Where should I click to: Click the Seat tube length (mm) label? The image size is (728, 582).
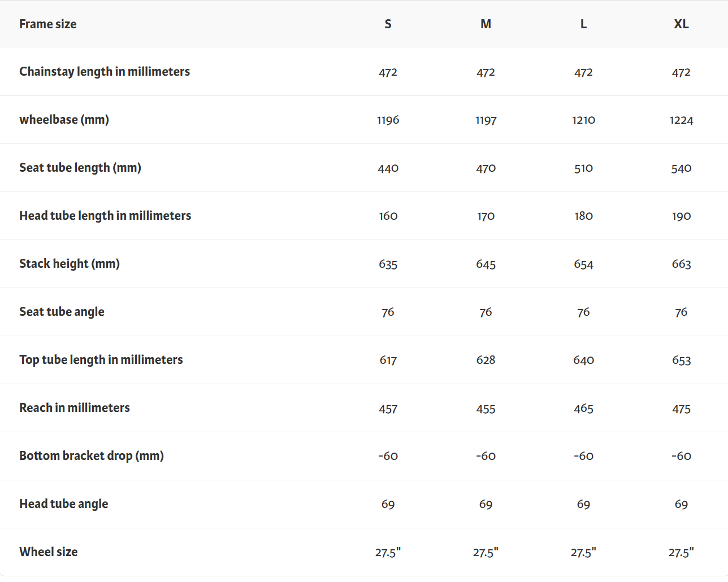pyautogui.click(x=80, y=168)
